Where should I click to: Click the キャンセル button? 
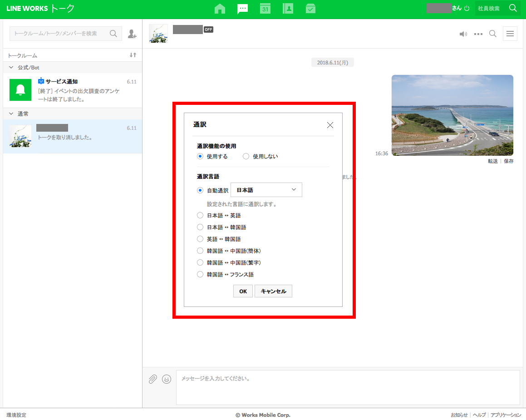pos(273,292)
